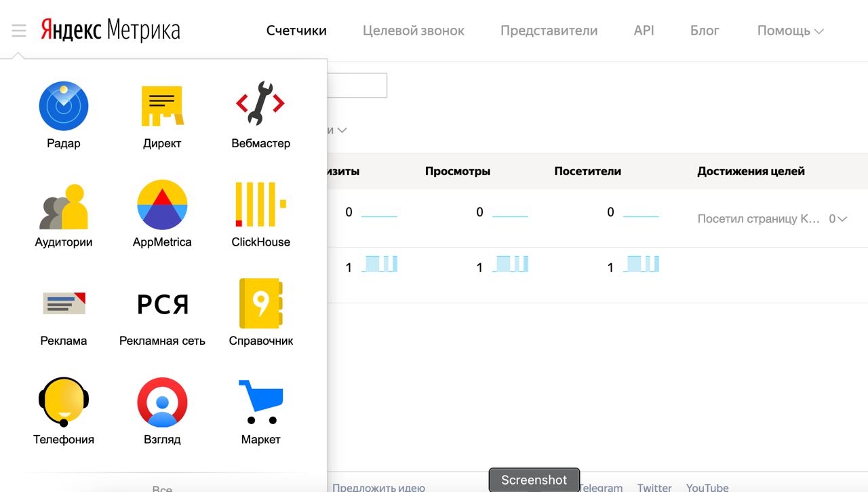The image size is (868, 492).
Task: Open the Блог link in navigation
Action: [x=705, y=31]
